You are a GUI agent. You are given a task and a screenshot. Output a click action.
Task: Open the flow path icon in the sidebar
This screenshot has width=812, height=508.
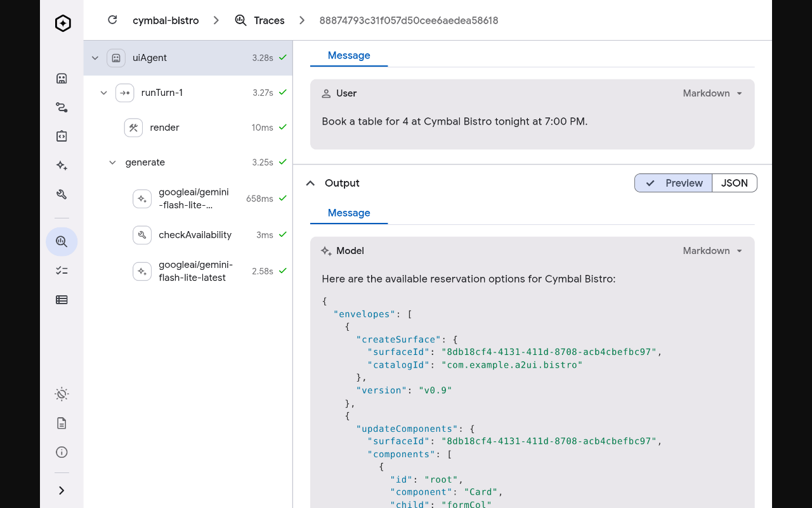click(x=62, y=107)
